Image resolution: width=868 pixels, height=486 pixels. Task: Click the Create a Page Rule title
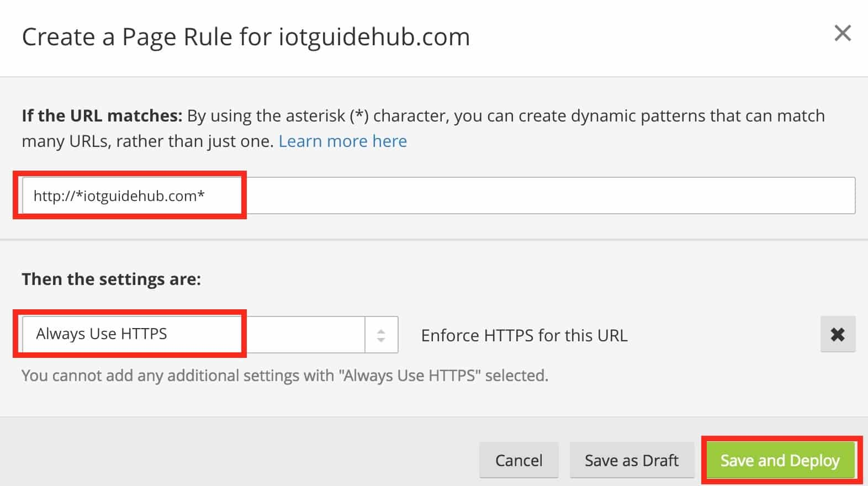tap(246, 36)
